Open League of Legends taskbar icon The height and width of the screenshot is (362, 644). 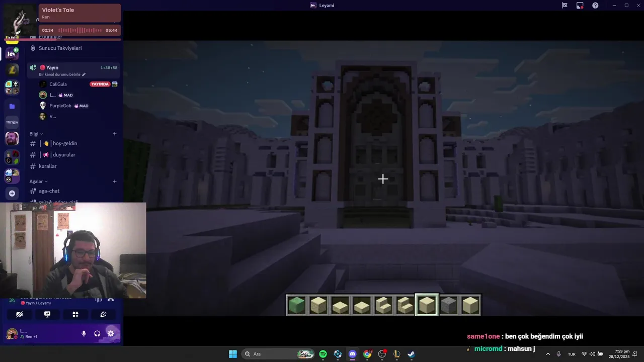point(396,354)
